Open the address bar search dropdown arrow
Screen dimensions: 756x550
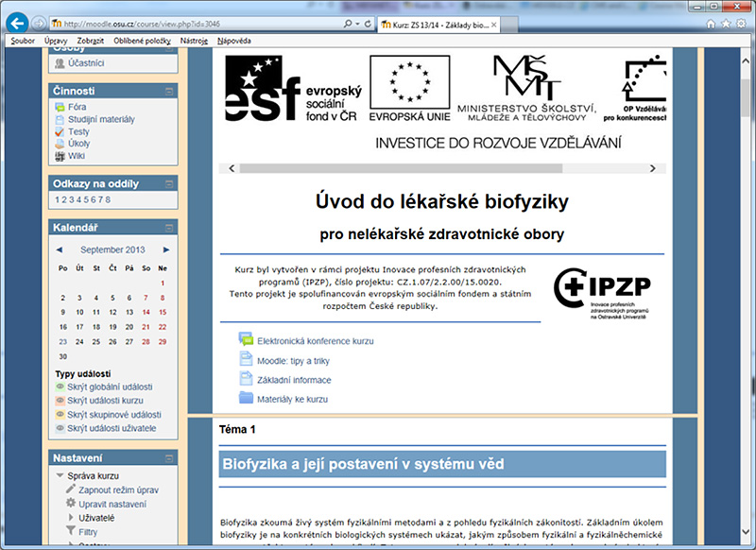pos(357,24)
